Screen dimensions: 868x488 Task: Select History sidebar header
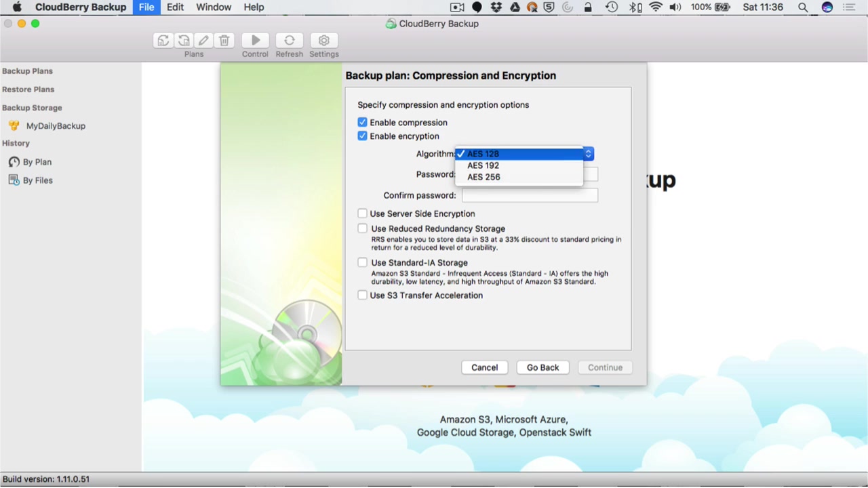16,144
